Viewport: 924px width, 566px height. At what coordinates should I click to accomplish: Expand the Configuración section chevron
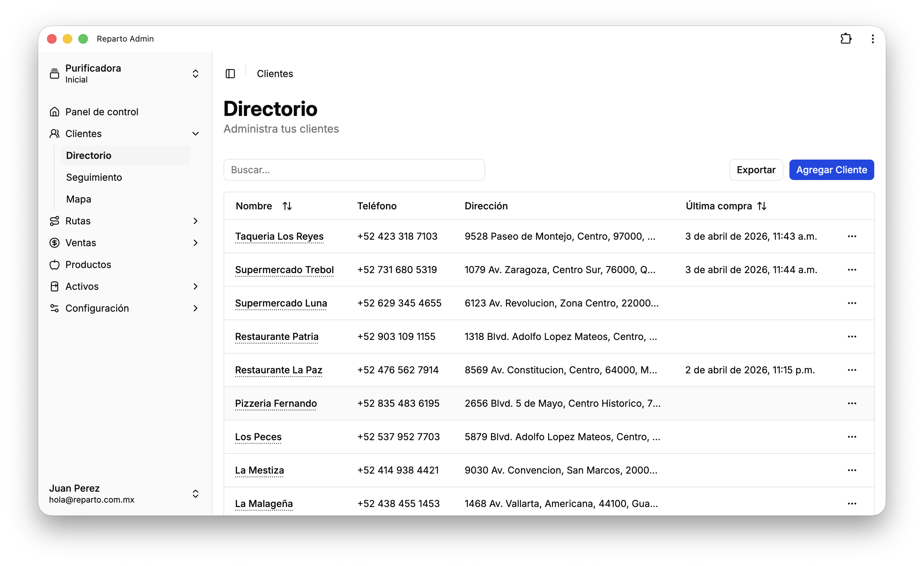(x=195, y=308)
